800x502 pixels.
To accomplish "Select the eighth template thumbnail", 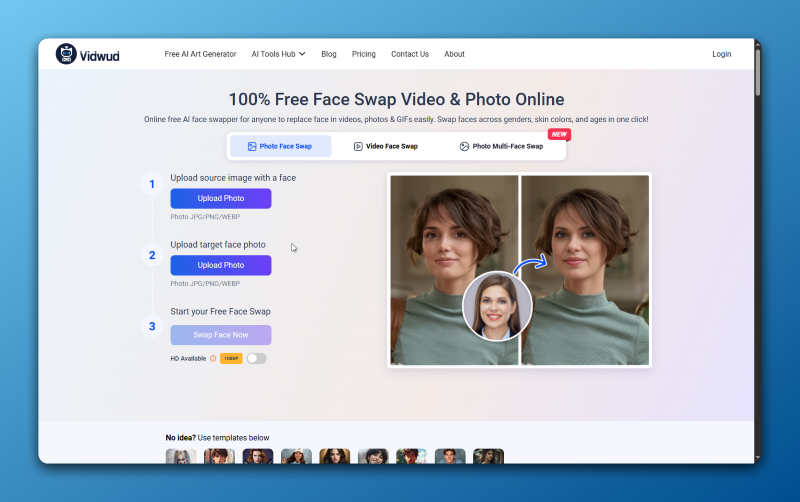I will click(x=450, y=456).
